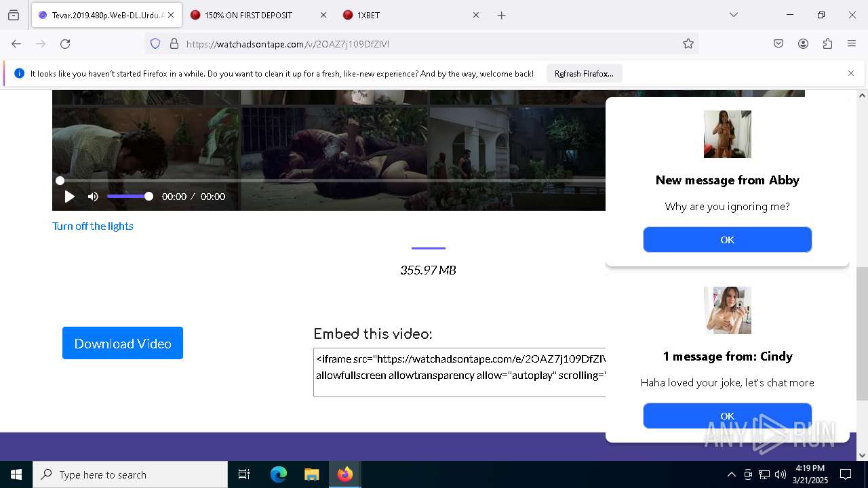Close the 1XBET tab
This screenshot has height=488, width=868.
pos(476,15)
